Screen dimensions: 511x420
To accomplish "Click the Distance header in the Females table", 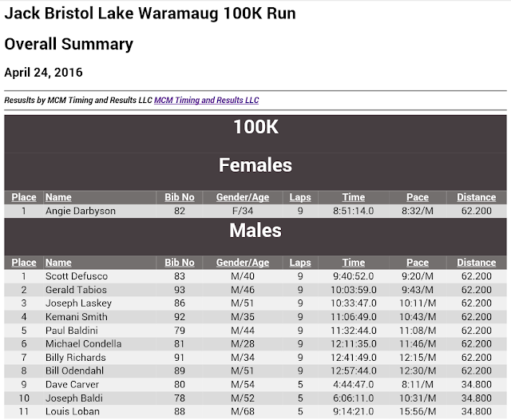I will point(476,197).
